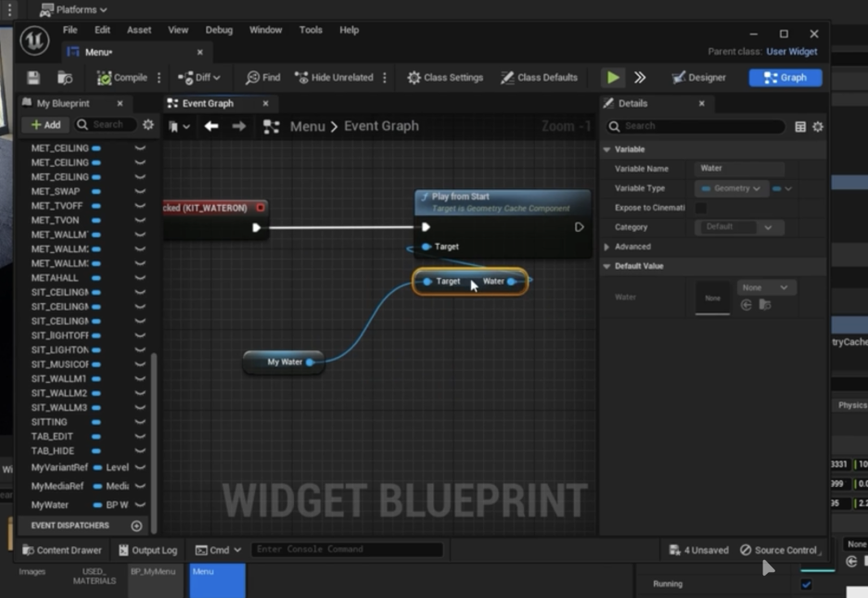
Task: Click the My Blueprint search field
Action: (x=105, y=124)
